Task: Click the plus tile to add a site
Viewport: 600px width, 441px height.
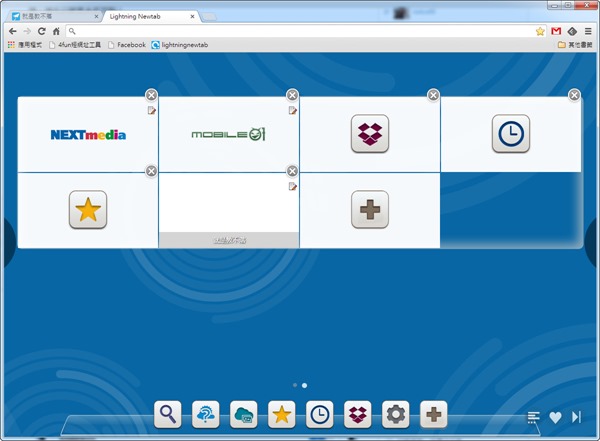Action: point(370,209)
